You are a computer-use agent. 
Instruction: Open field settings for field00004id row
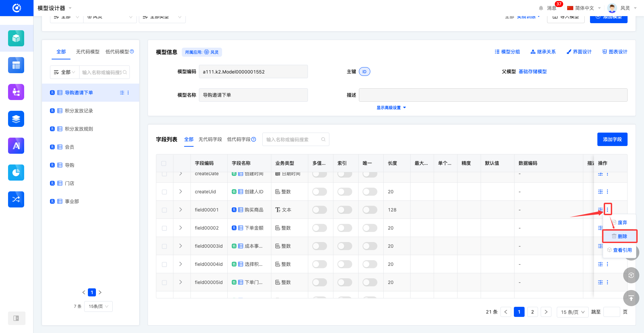click(600, 264)
